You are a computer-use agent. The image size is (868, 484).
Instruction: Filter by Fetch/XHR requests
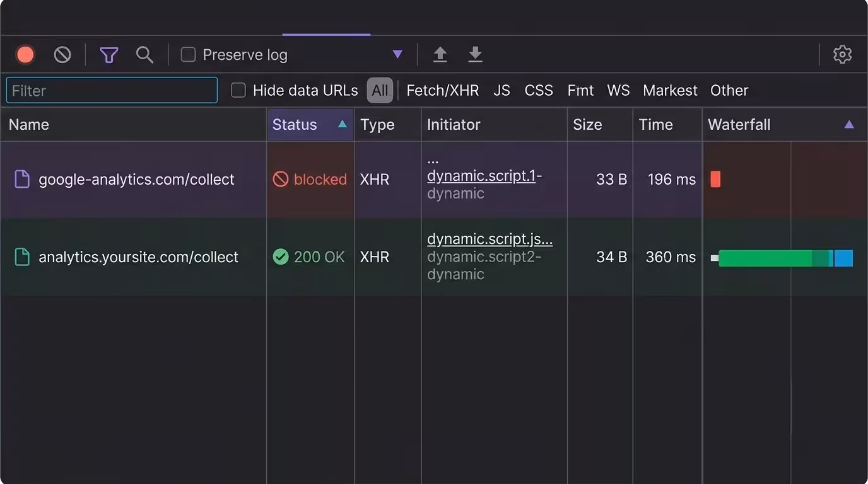(443, 90)
